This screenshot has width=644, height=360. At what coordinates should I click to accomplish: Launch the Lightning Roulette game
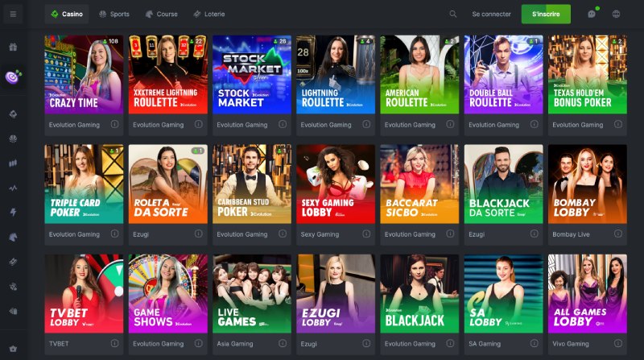336,74
